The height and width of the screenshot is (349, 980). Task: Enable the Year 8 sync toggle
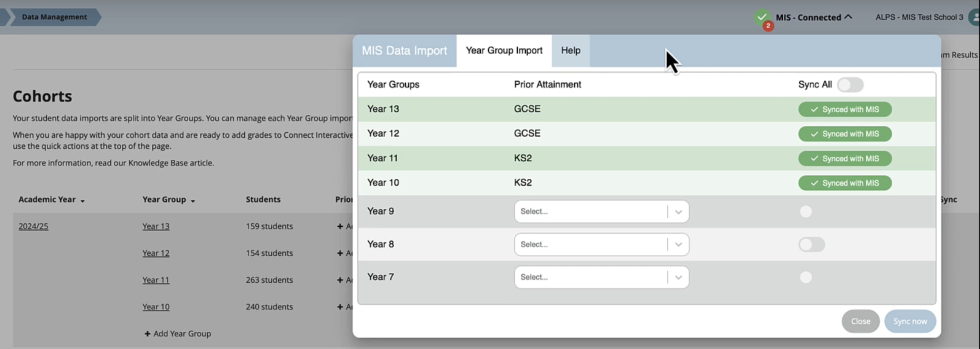coord(811,244)
